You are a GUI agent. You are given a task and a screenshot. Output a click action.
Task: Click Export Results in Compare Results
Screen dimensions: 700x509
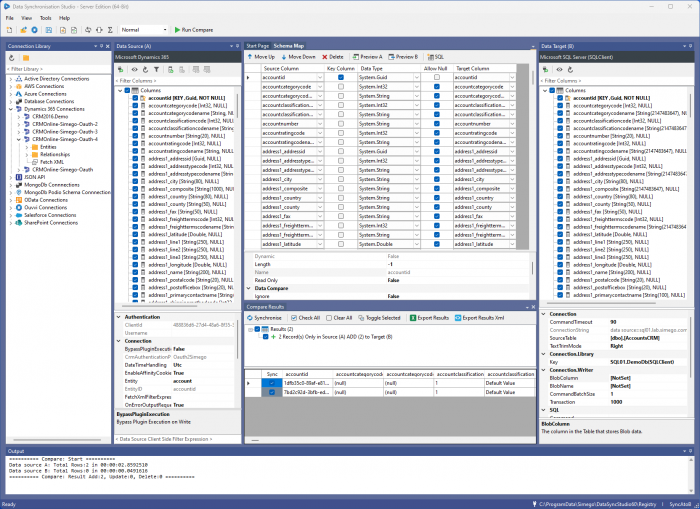(429, 318)
